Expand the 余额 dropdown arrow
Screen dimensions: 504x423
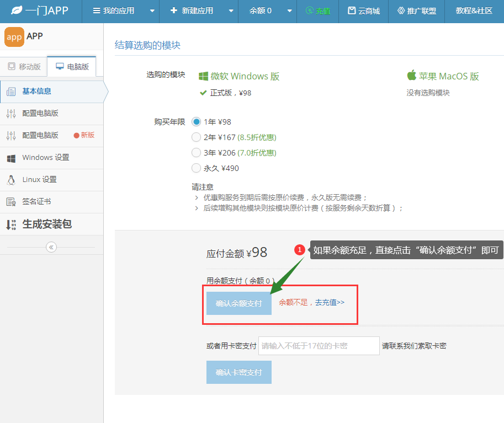290,11
